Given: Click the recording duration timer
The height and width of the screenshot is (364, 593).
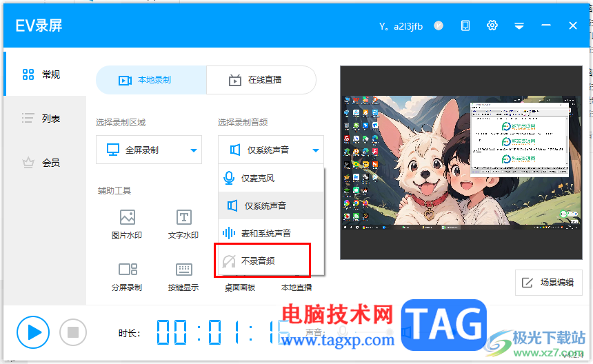Looking at the screenshot, I should (223, 332).
